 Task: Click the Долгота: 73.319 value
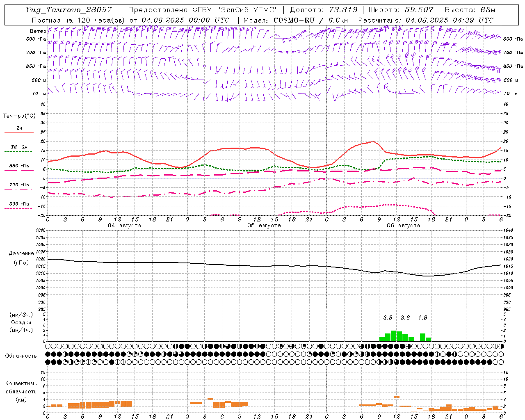point(324,10)
